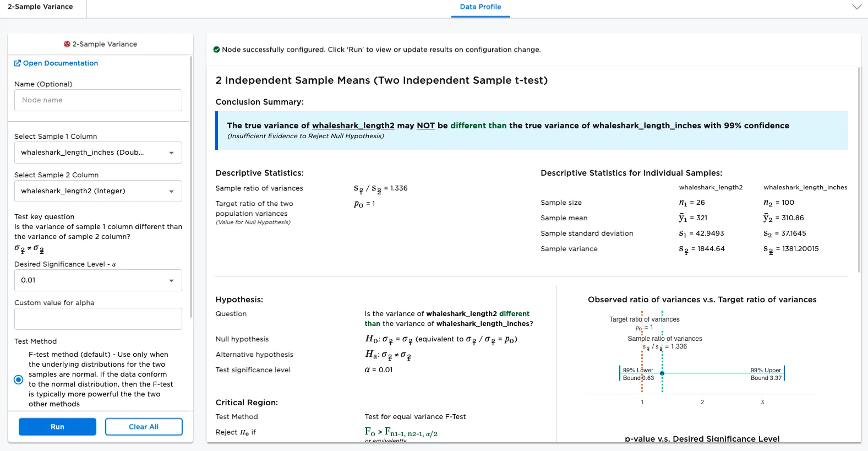
Task: Click the red 2-Sample Variance node icon
Action: (x=67, y=44)
